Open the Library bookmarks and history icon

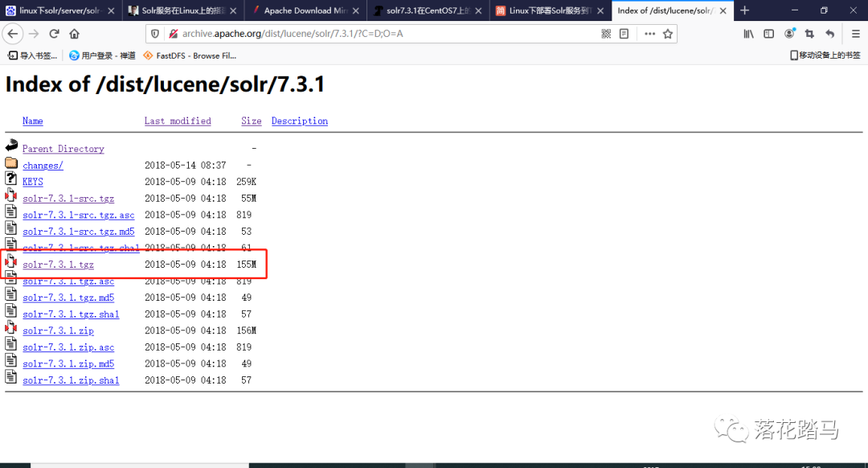748,34
